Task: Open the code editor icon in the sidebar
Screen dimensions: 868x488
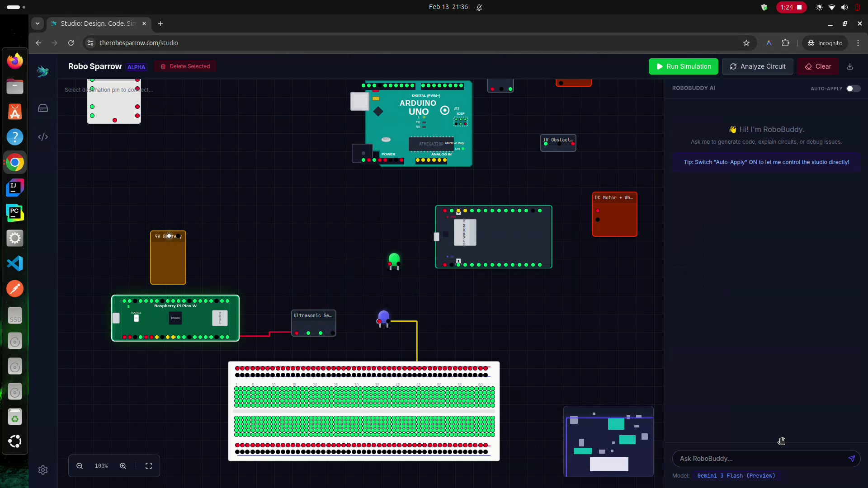Action: pos(43,137)
